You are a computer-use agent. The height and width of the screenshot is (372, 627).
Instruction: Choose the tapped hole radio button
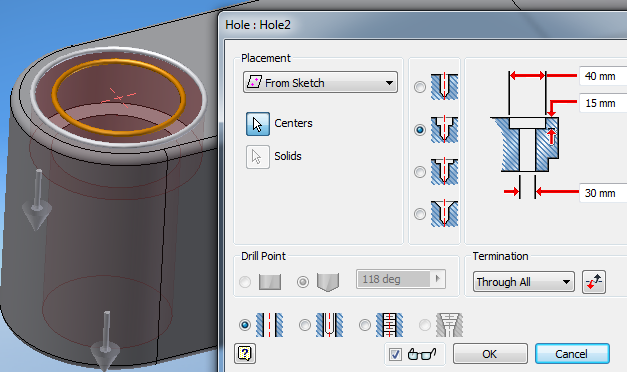point(365,325)
